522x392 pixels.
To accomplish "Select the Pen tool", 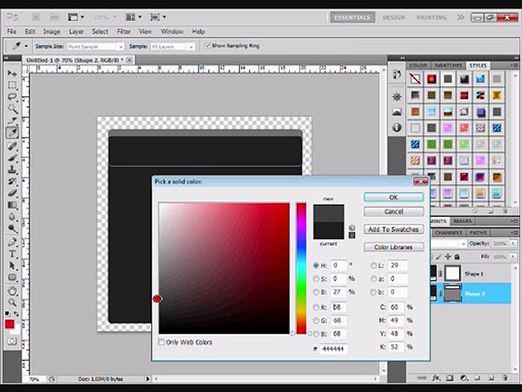I will [12, 242].
